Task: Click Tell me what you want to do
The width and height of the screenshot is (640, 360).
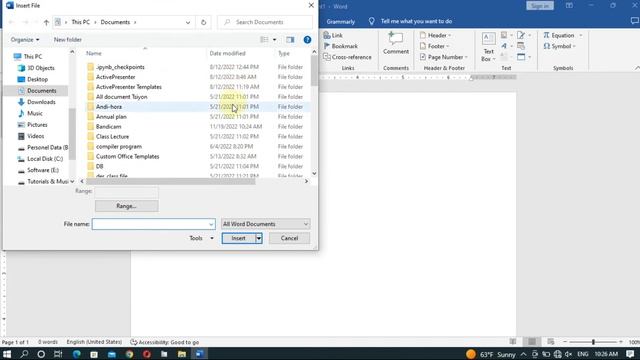Action: pos(416,21)
